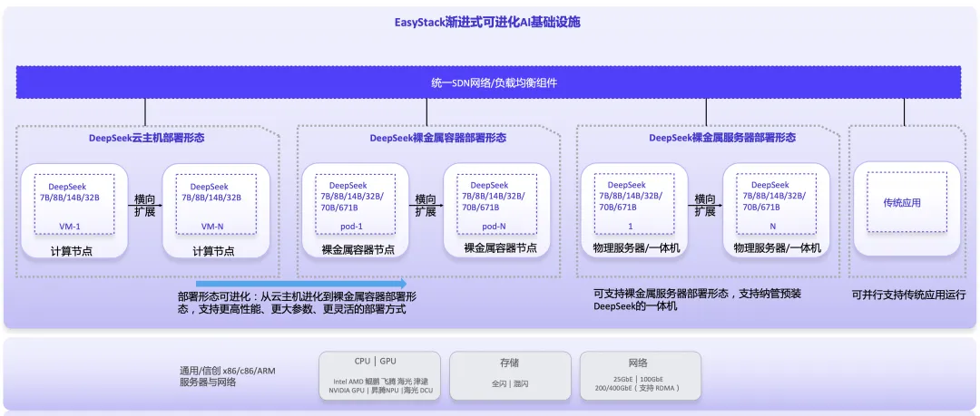Click the text '可并行支持传统应用运行'
Screen dimensions: 980x416
[x=909, y=295]
